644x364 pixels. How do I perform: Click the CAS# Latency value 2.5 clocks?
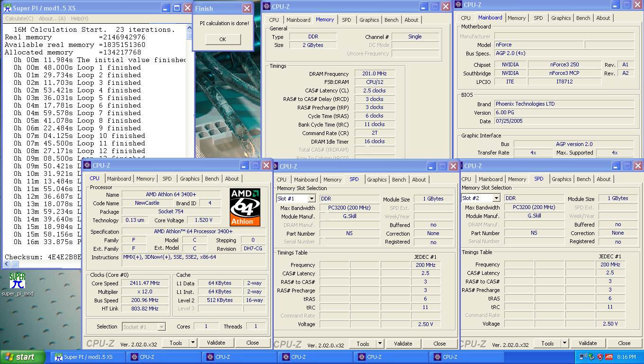[374, 91]
